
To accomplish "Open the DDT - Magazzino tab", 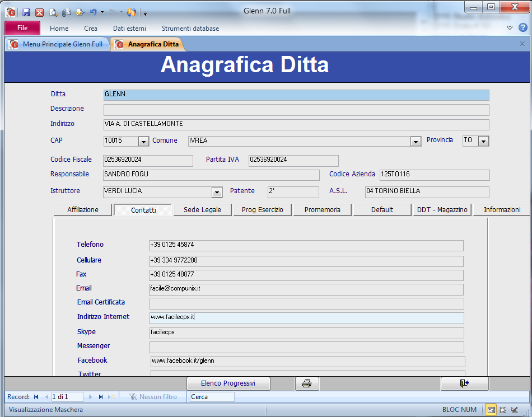I will [442, 210].
